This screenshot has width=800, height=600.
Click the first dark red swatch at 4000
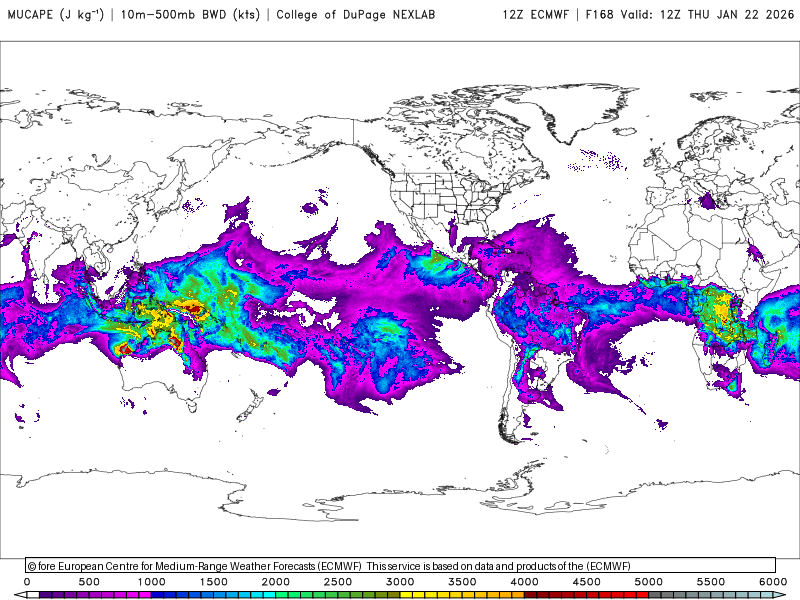point(531,595)
